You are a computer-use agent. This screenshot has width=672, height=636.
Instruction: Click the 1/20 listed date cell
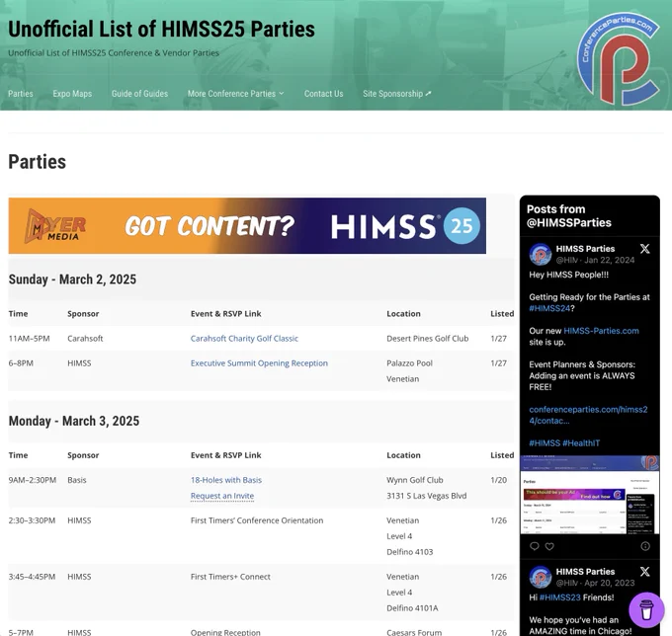click(x=498, y=480)
